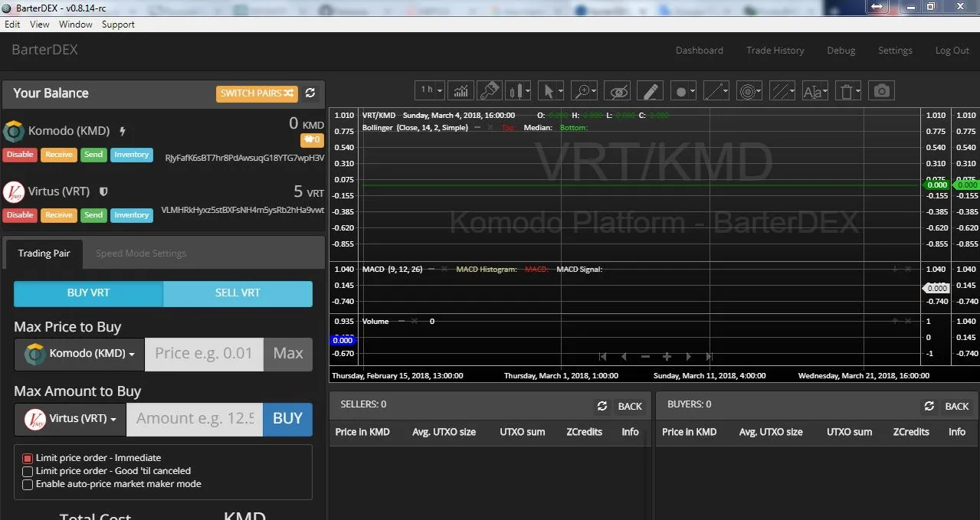Open Settings in the top navigation
The width and height of the screenshot is (980, 520).
click(x=895, y=51)
